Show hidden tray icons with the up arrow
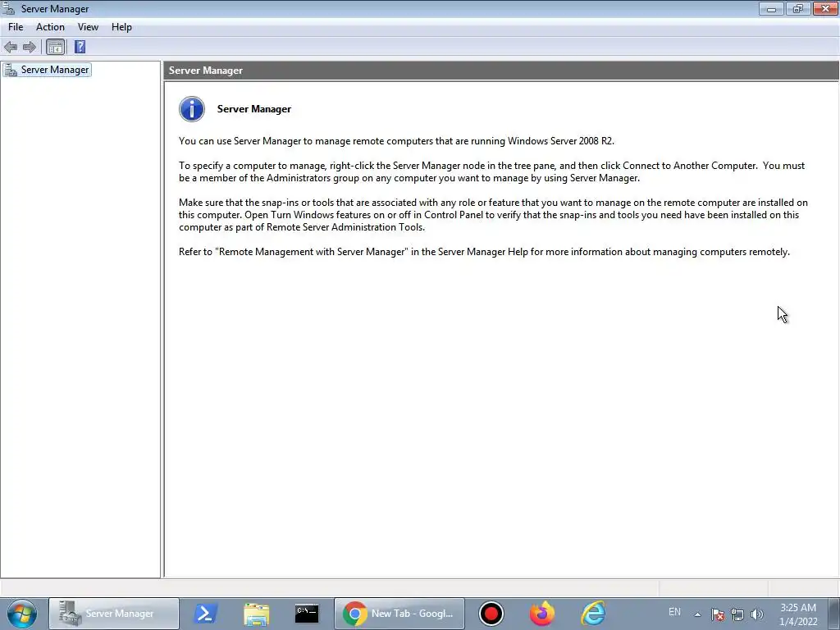The image size is (840, 630). (697, 614)
